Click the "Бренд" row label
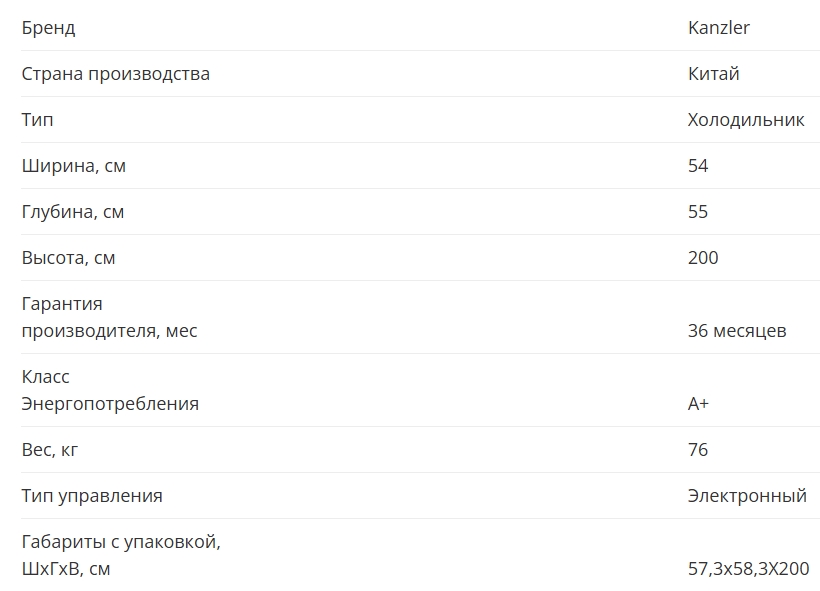Screen dimensions: 820x591 pyautogui.click(x=48, y=28)
